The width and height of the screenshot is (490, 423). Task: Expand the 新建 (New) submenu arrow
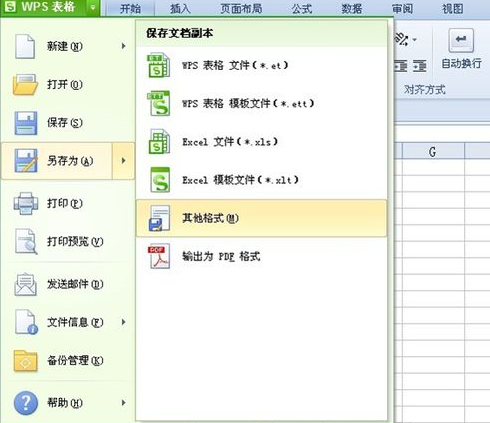123,46
